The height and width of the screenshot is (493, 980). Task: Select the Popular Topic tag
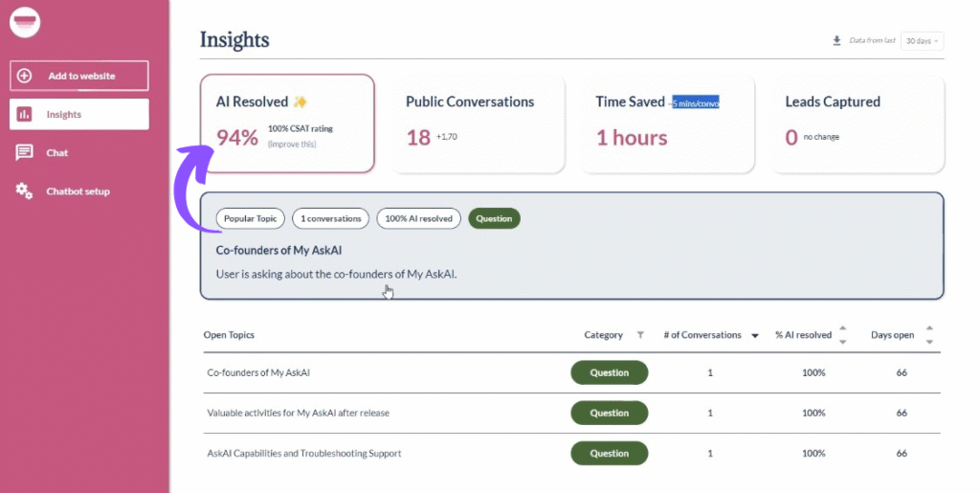pyautogui.click(x=250, y=218)
